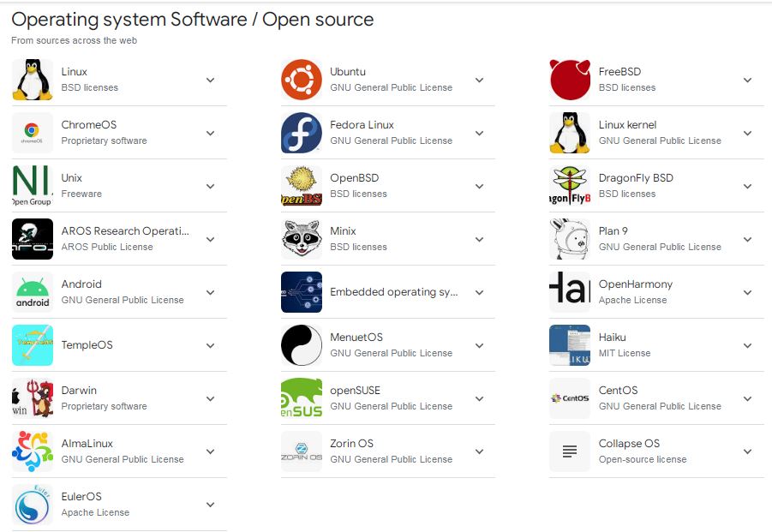Screen dimensions: 772x532
Task: Open the MenuetOS title link
Action: 356,338
